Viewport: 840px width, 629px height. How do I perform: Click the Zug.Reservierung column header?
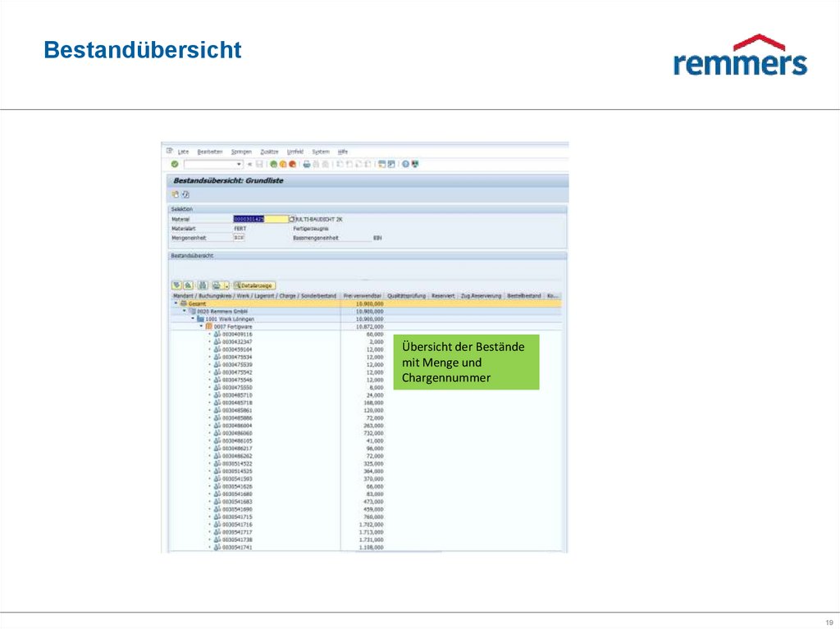pos(481,296)
